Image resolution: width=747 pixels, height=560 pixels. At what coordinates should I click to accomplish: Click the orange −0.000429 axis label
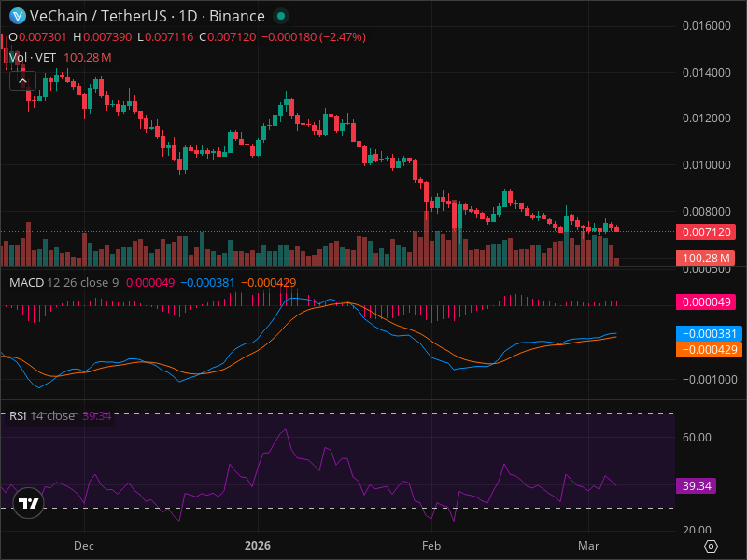click(709, 349)
